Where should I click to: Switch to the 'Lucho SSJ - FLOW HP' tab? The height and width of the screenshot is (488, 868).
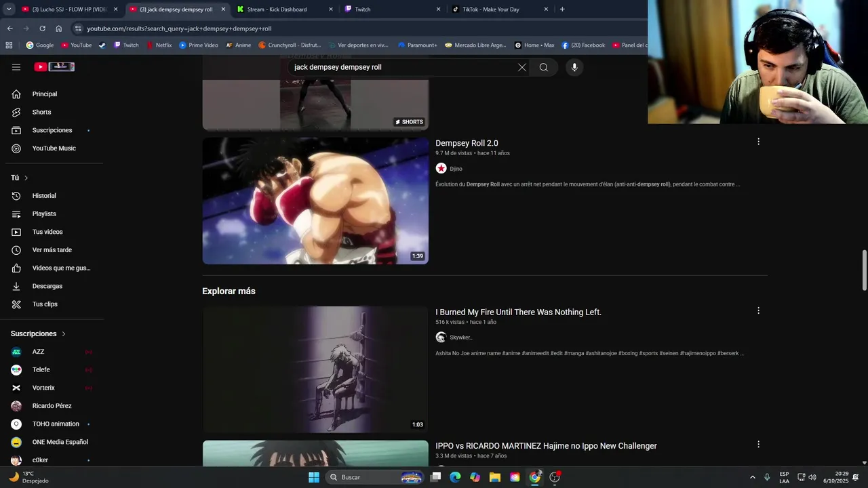point(69,9)
